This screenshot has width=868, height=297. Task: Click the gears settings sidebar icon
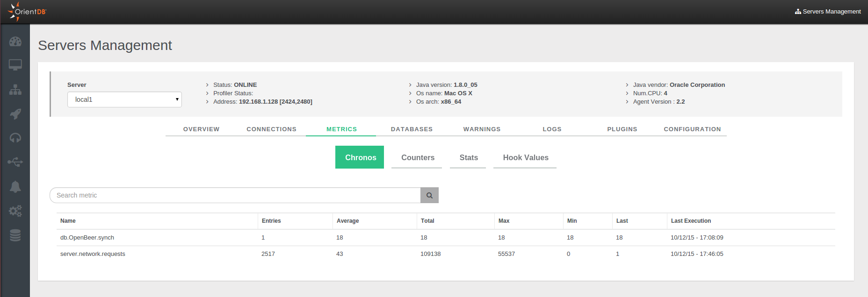click(15, 211)
